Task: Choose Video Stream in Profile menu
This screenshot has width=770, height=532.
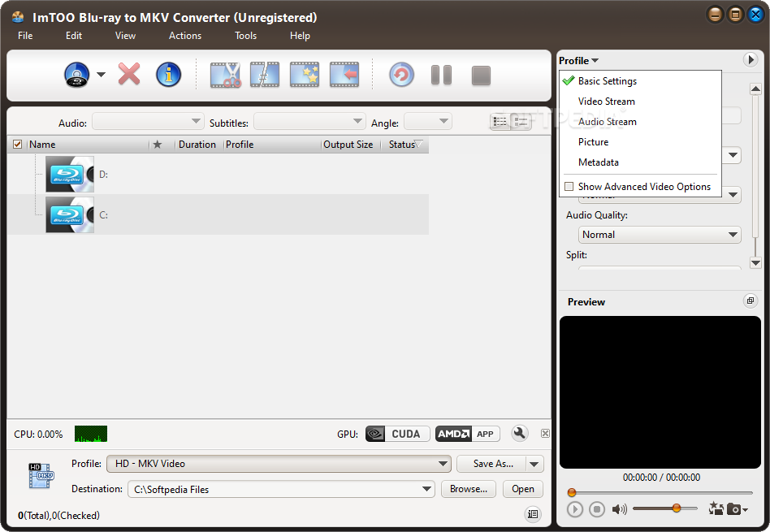Action: pos(640,102)
